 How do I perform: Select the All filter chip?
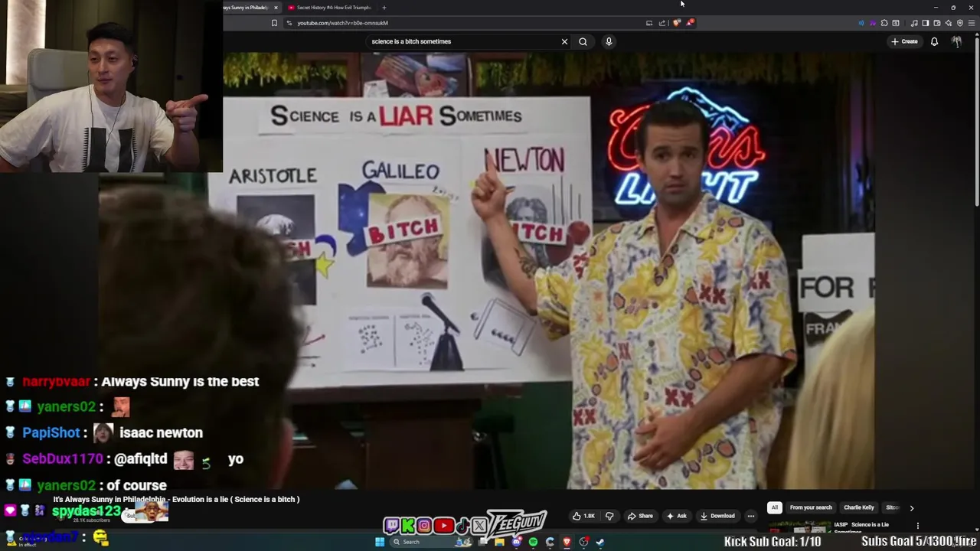point(775,507)
